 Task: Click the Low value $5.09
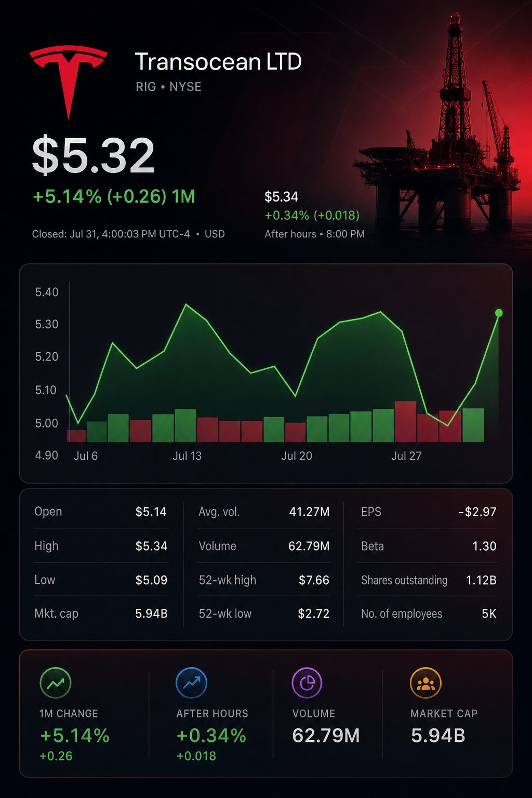coord(151,580)
